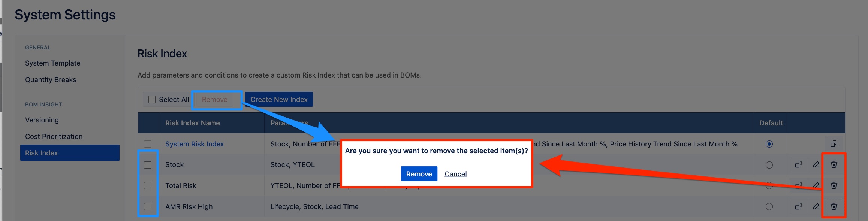The image size is (868, 221).
Task: Cancel the remove confirmation dialog
Action: (456, 174)
